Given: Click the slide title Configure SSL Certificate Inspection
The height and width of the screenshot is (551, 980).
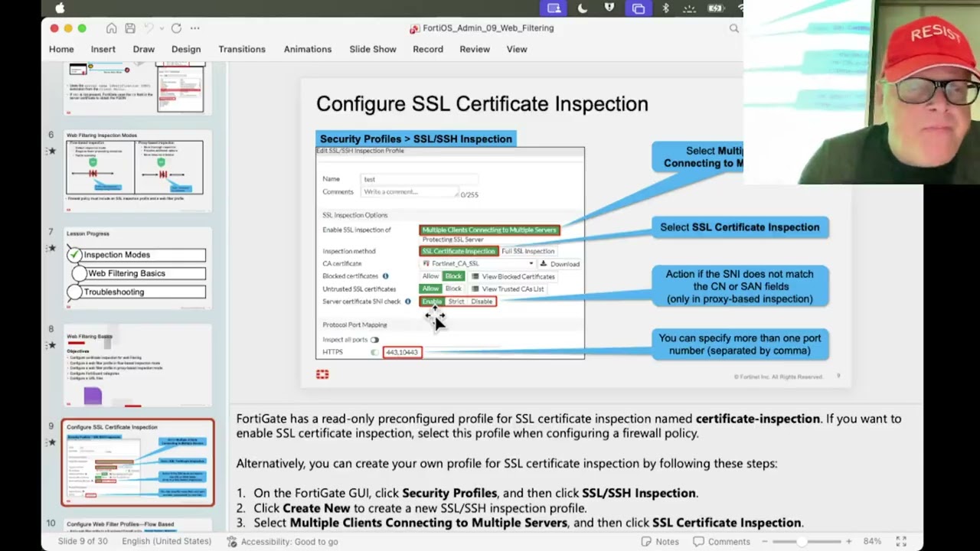Looking at the screenshot, I should click(x=482, y=104).
